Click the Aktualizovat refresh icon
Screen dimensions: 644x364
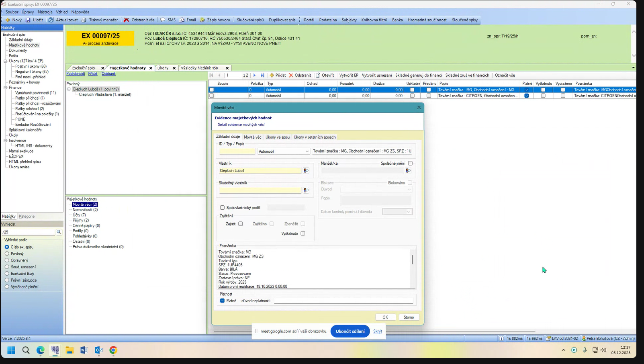tap(51, 20)
